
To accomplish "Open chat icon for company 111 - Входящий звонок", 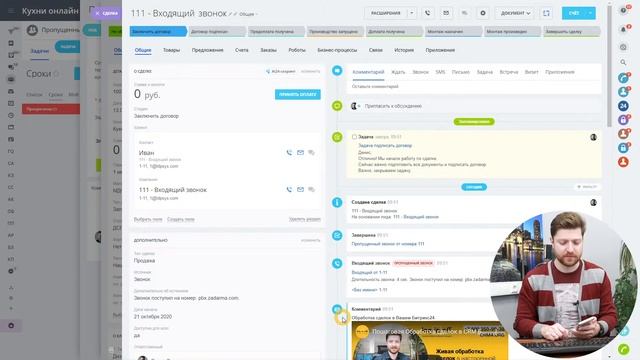I will (x=311, y=189).
